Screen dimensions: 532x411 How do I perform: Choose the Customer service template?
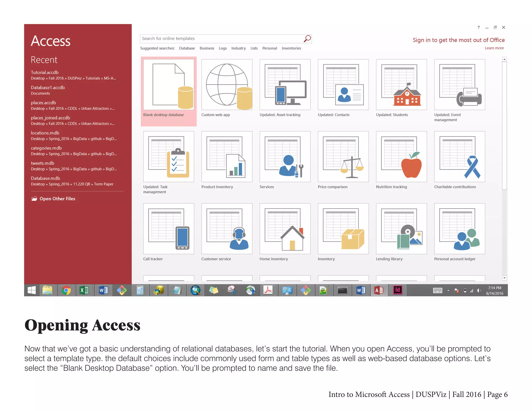click(x=227, y=233)
